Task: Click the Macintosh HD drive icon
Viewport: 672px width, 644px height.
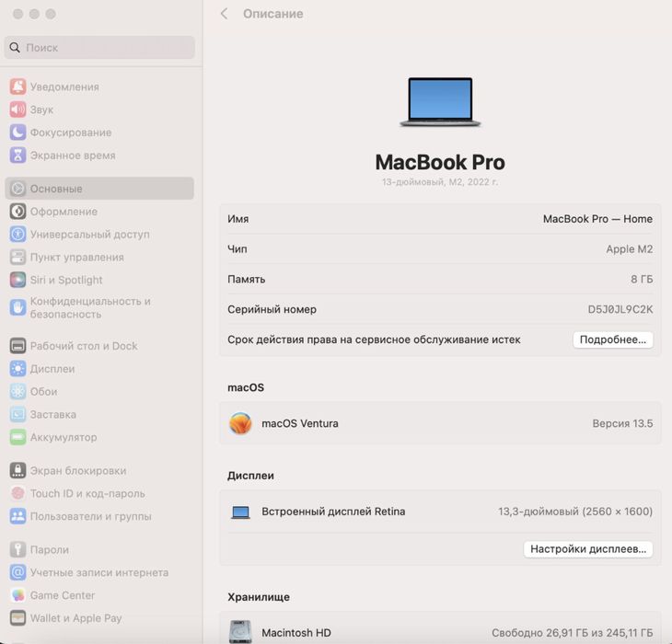Action: (240, 632)
